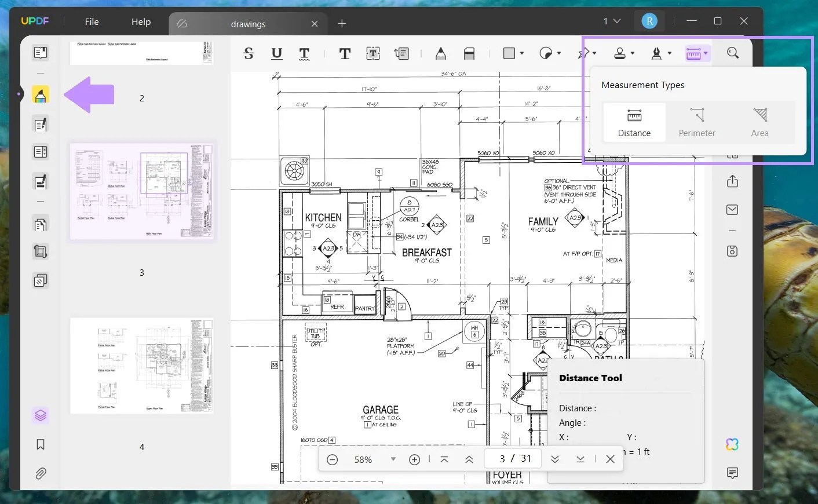Select the Highlighter comment tool in the sidebar
Image resolution: width=818 pixels, height=504 pixels.
41,94
